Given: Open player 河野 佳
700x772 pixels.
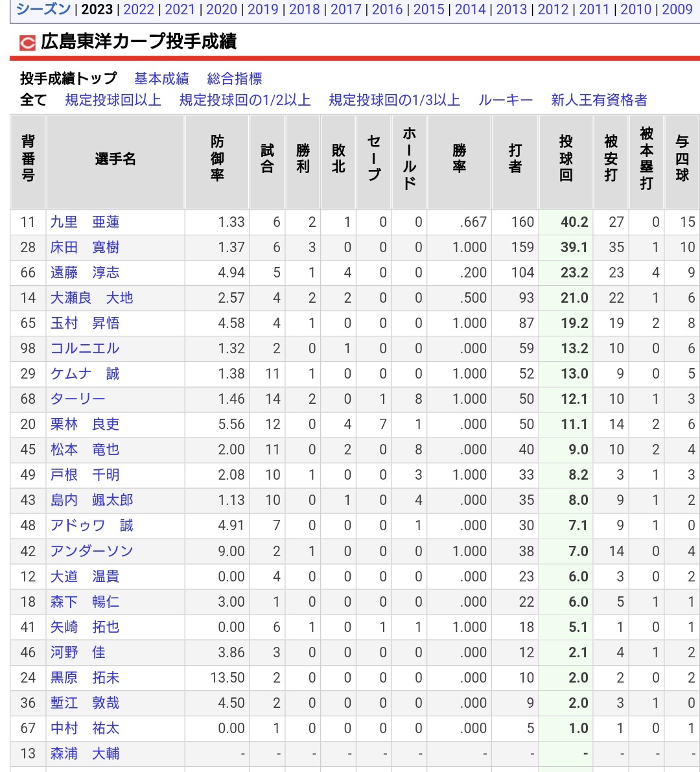Looking at the screenshot, I should click(78, 652).
